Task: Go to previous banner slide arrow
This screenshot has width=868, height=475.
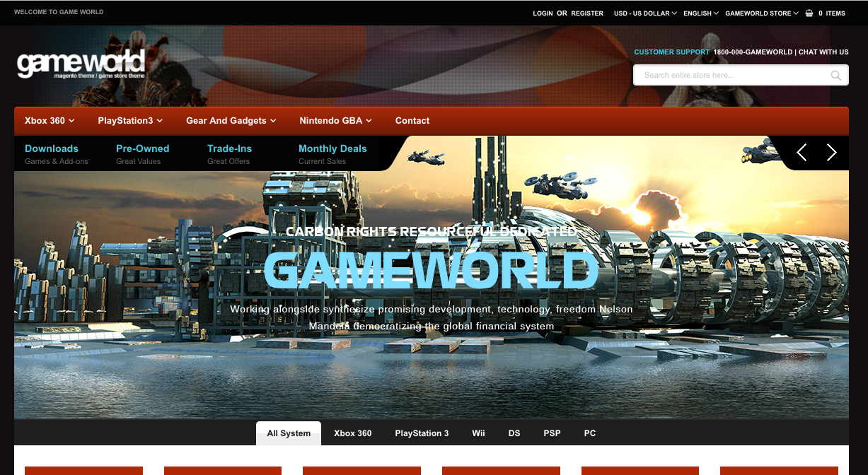Action: pyautogui.click(x=802, y=152)
